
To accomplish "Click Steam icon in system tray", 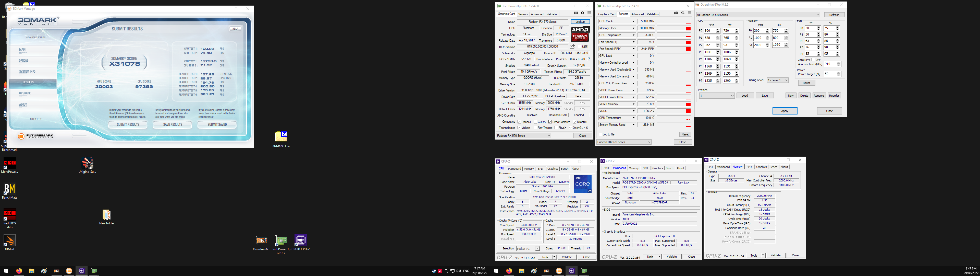I will coord(434,271).
